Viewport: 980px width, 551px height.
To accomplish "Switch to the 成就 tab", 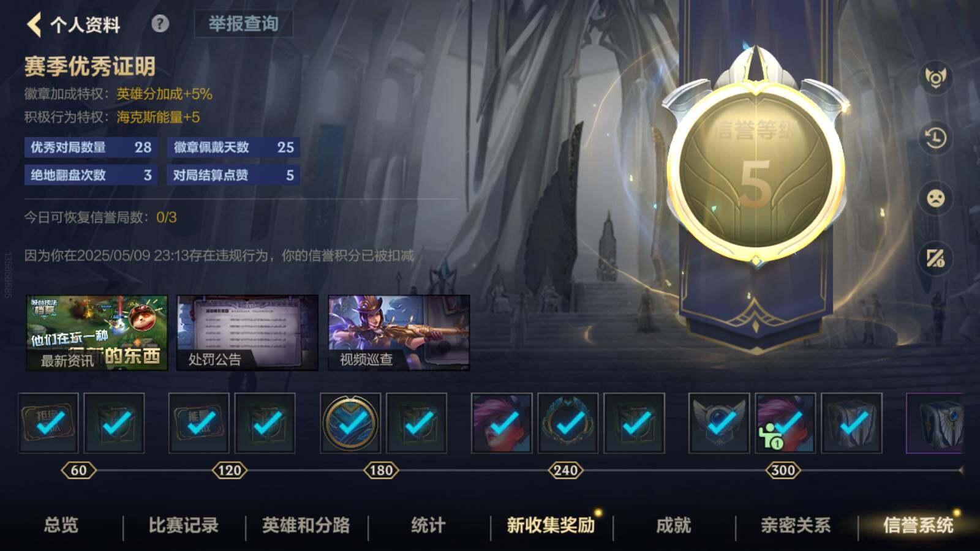I will tap(673, 525).
